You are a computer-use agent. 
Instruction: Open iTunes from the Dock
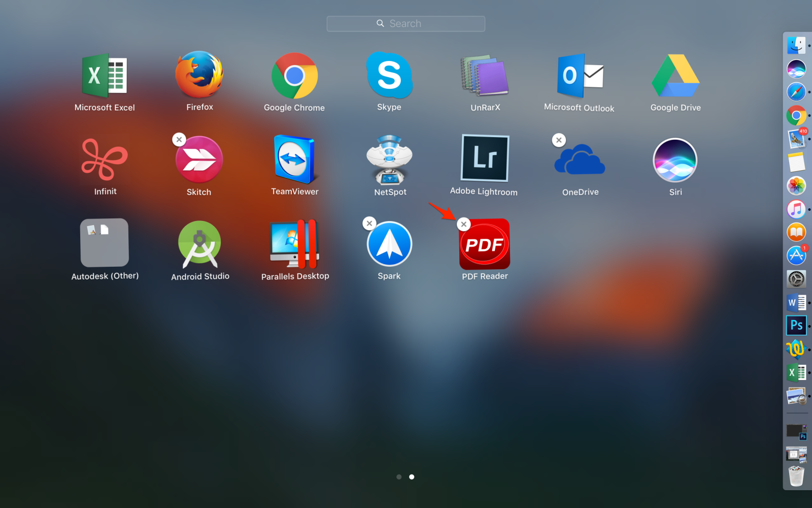coord(796,209)
